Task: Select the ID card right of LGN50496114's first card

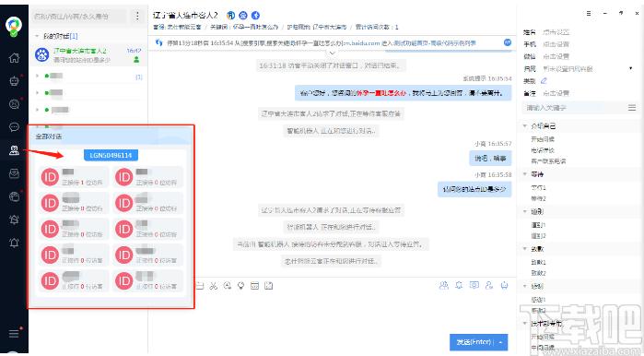Action: [147, 177]
